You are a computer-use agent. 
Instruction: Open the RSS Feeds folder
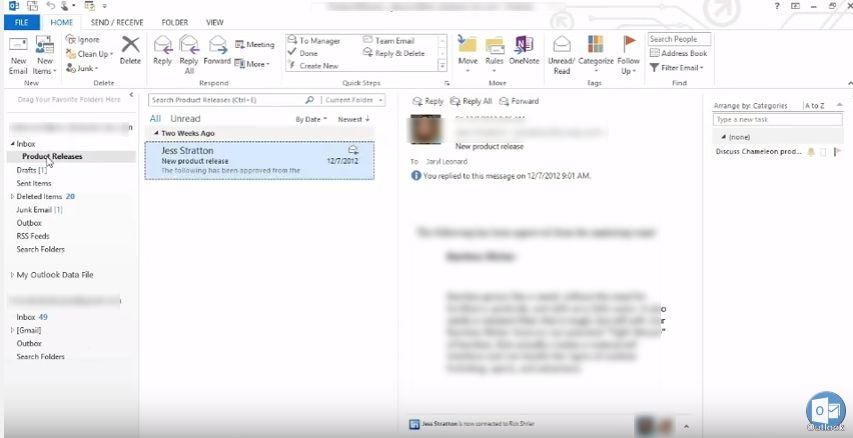point(33,236)
